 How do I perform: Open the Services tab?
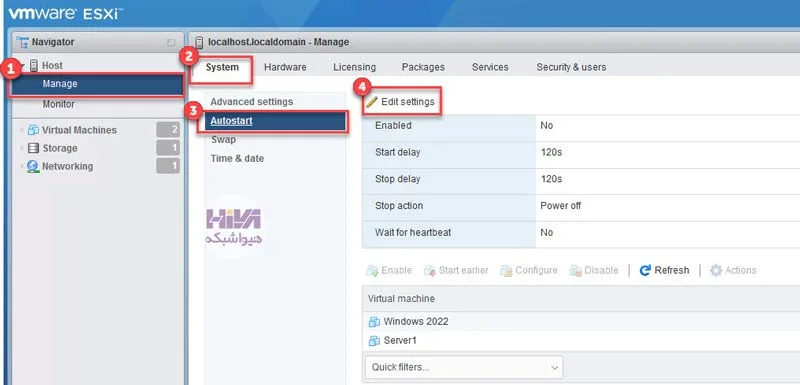tap(490, 67)
